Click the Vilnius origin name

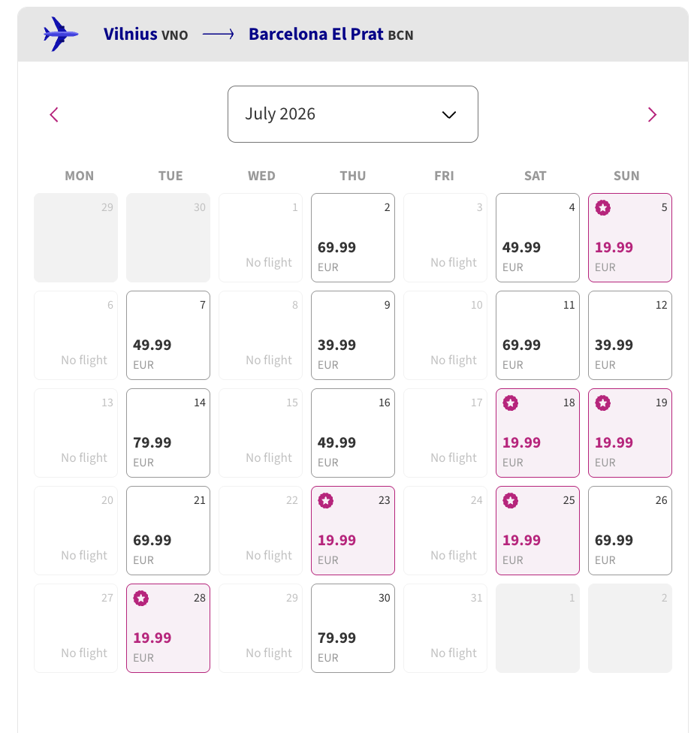131,34
